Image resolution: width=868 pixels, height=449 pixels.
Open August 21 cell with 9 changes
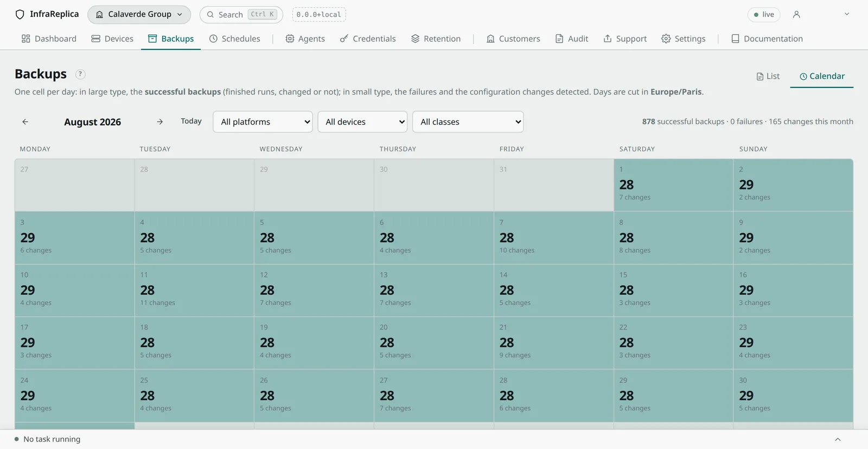553,343
